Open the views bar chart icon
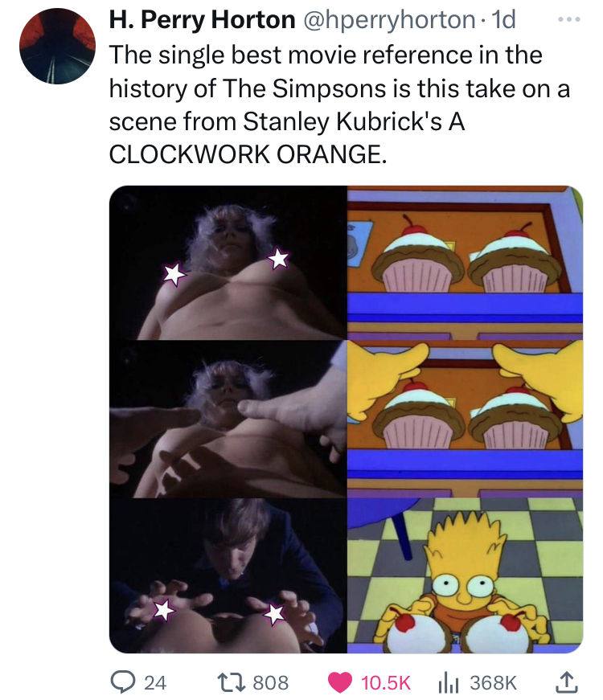 [449, 682]
